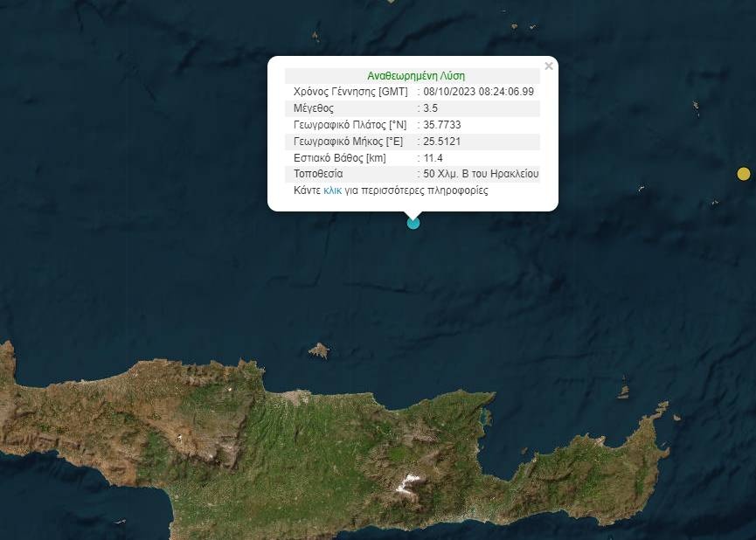
Task: Click the small island just north of Crete
Action: pyautogui.click(x=320, y=350)
